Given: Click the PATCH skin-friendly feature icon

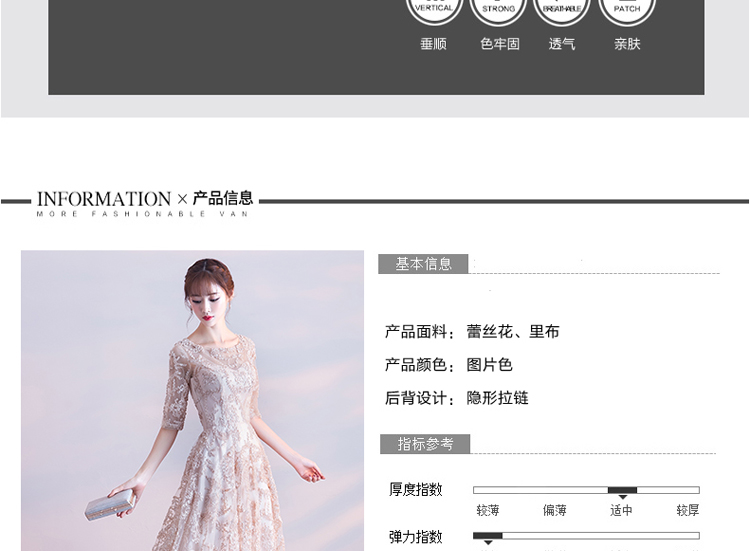Looking at the screenshot, I should (627, 10).
